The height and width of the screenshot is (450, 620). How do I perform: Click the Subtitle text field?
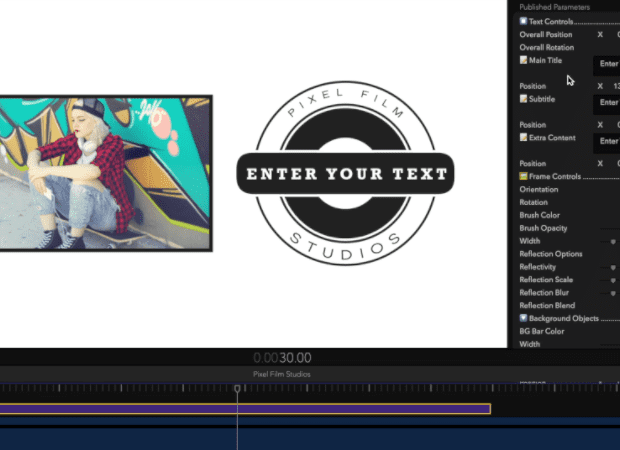click(x=607, y=104)
